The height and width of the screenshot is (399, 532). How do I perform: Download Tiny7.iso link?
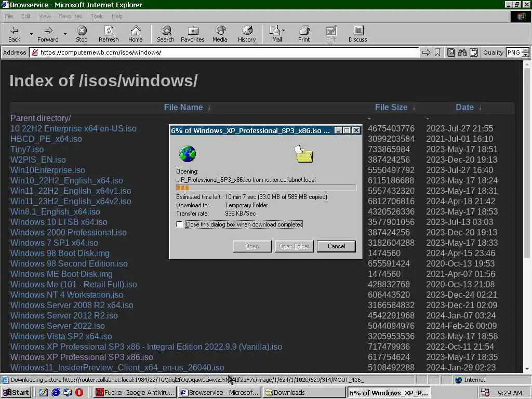click(x=27, y=149)
